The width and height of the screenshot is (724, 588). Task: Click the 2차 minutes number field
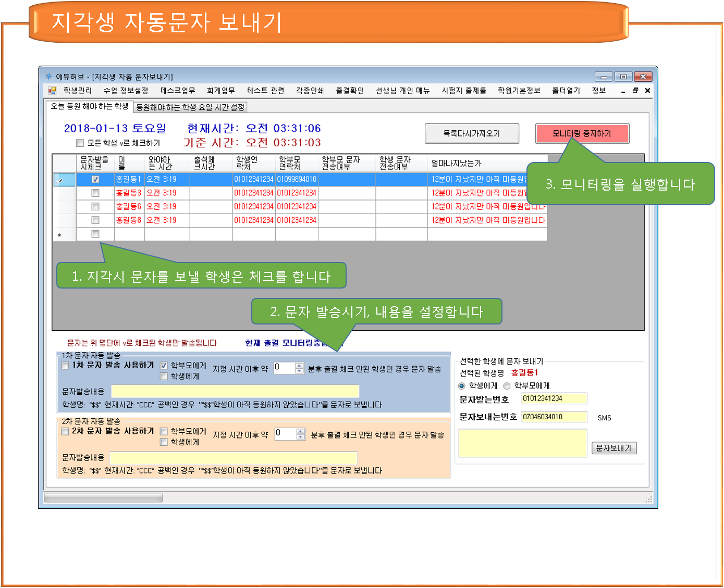tap(285, 434)
